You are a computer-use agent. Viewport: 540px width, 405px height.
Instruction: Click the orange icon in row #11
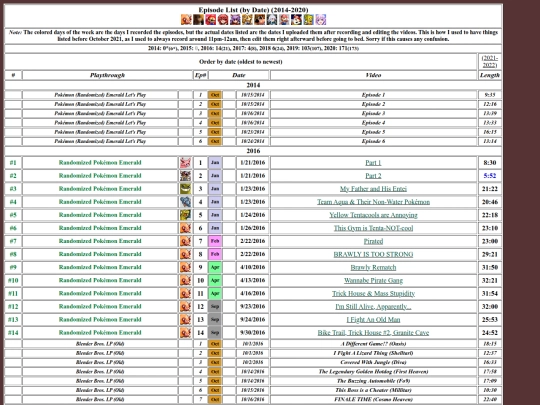tap(185, 293)
